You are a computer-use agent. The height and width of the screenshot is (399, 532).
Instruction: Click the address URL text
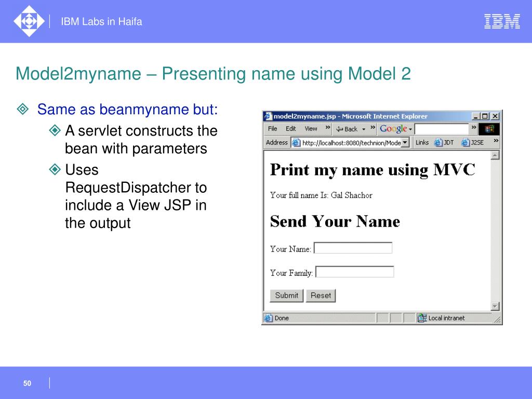352,143
